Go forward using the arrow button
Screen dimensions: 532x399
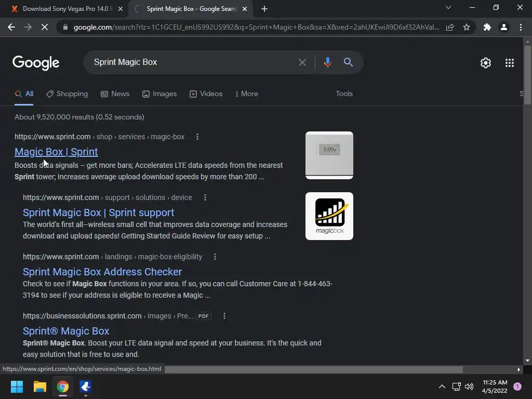28,27
